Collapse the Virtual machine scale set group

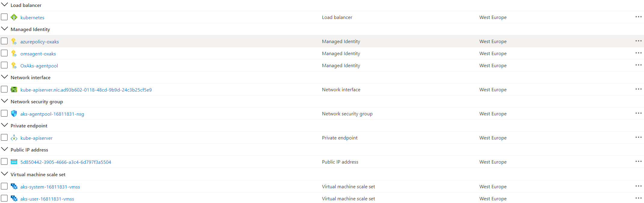point(5,174)
